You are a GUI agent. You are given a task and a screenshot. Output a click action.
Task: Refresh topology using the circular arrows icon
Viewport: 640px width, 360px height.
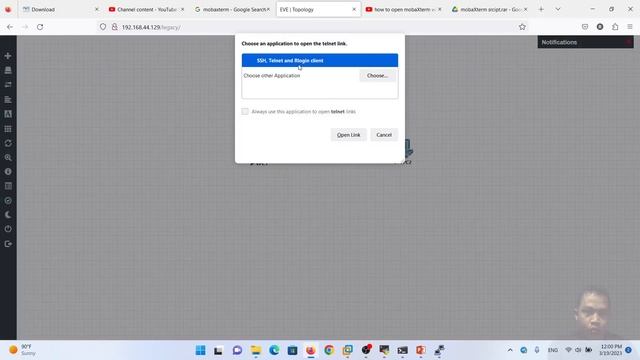pyautogui.click(x=8, y=143)
